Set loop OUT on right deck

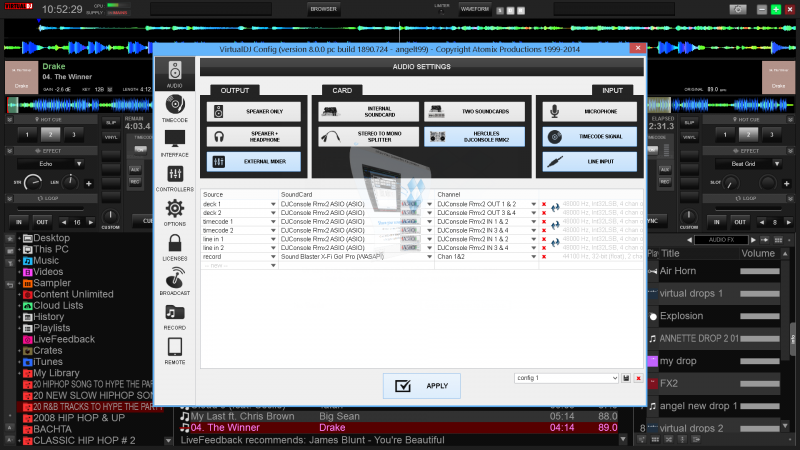click(740, 222)
